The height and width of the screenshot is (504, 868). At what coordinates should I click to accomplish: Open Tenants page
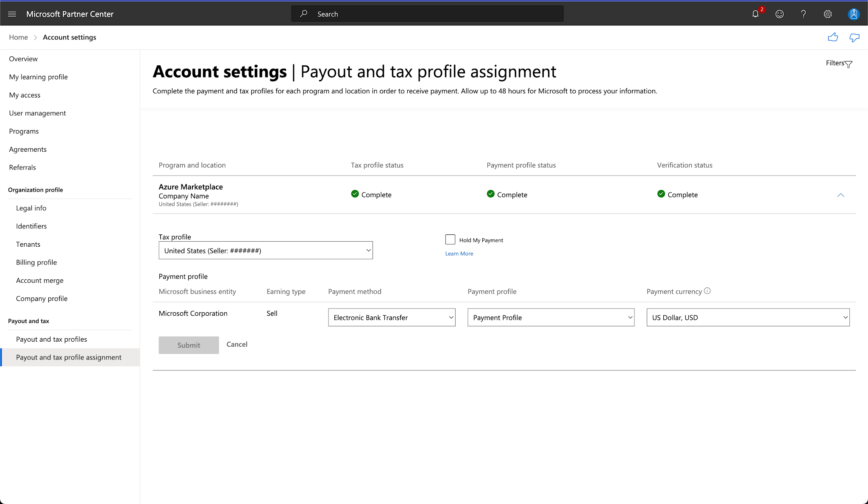(28, 245)
